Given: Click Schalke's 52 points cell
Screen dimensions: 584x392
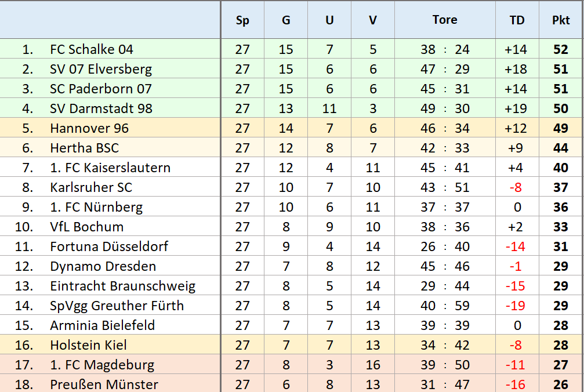Looking at the screenshot, I should [x=561, y=49].
